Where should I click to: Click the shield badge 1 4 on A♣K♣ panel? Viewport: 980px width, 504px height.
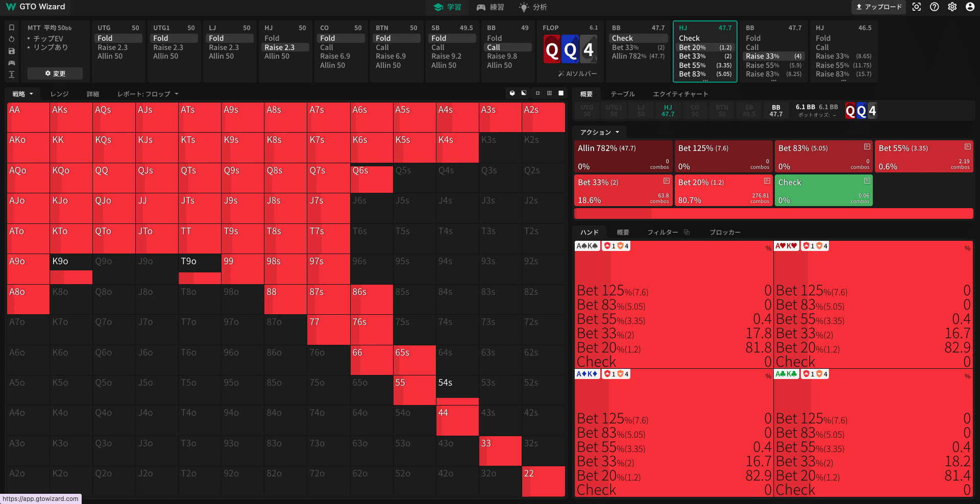point(815,374)
